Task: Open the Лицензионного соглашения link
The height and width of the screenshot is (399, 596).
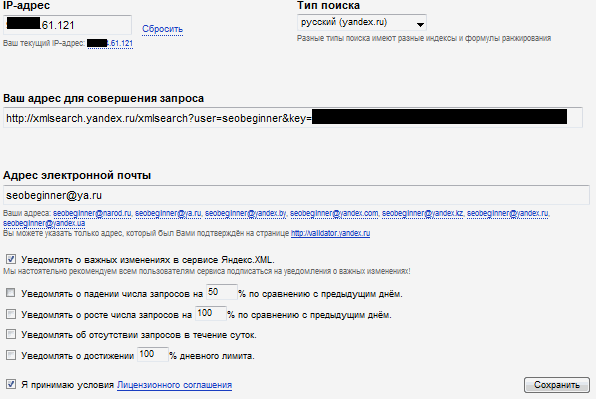Action: pos(174,385)
